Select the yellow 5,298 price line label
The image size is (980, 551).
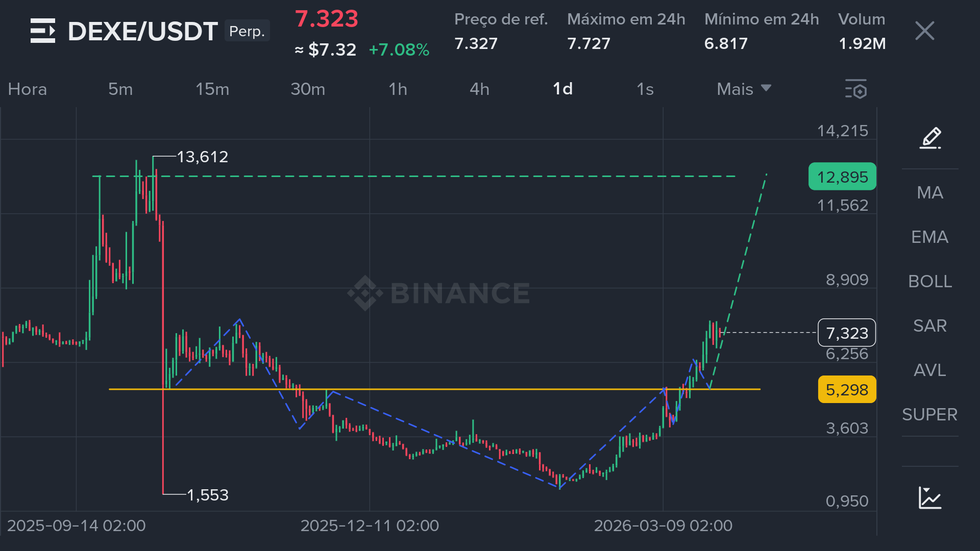point(847,390)
